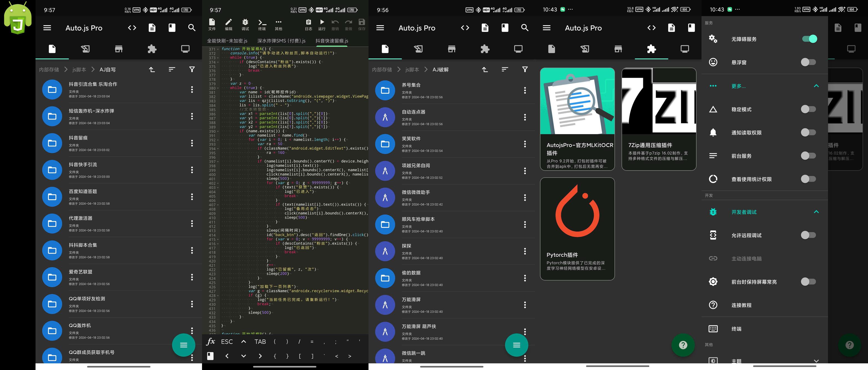The height and width of the screenshot is (370, 868).
Task: Open the 编辑 pencil tool in the editor
Action: point(228,25)
